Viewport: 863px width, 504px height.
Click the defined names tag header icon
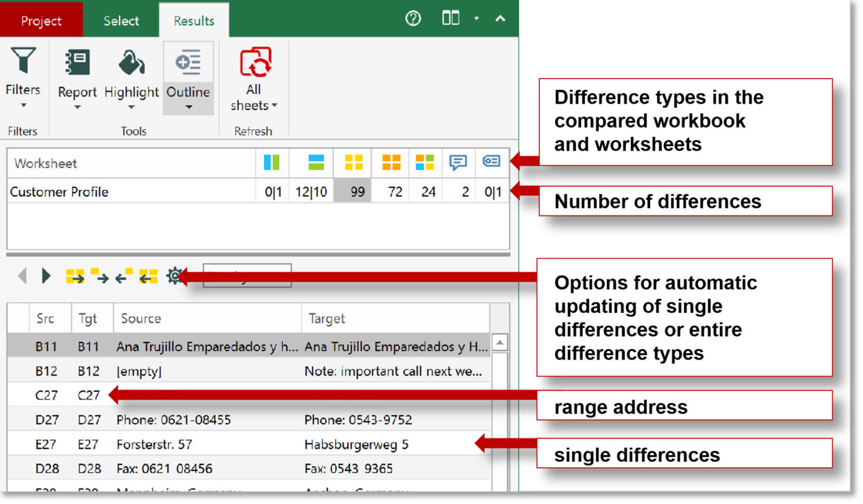point(491,162)
